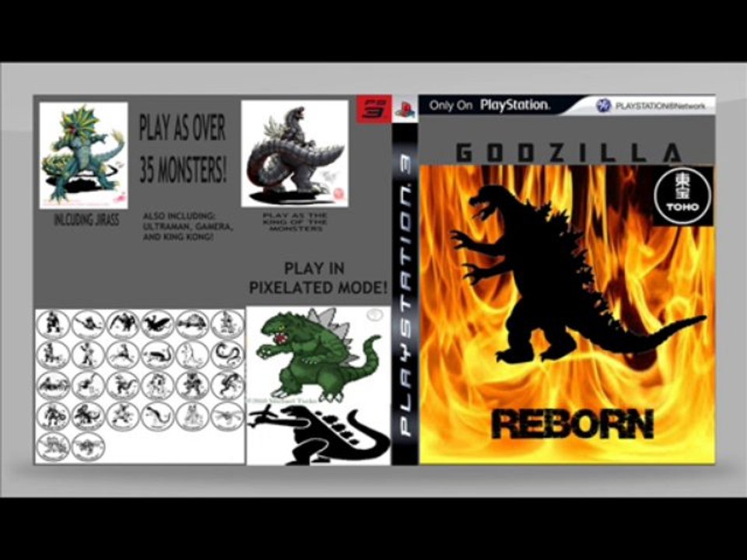Open the green pixelated Godzilla image
The height and width of the screenshot is (560, 747).
[x=318, y=356]
